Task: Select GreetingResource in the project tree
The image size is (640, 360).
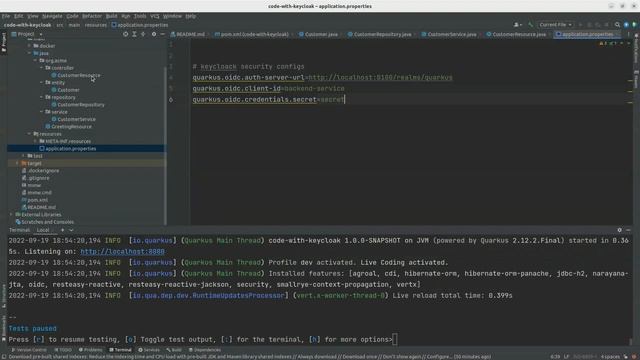Action: [x=71, y=127]
